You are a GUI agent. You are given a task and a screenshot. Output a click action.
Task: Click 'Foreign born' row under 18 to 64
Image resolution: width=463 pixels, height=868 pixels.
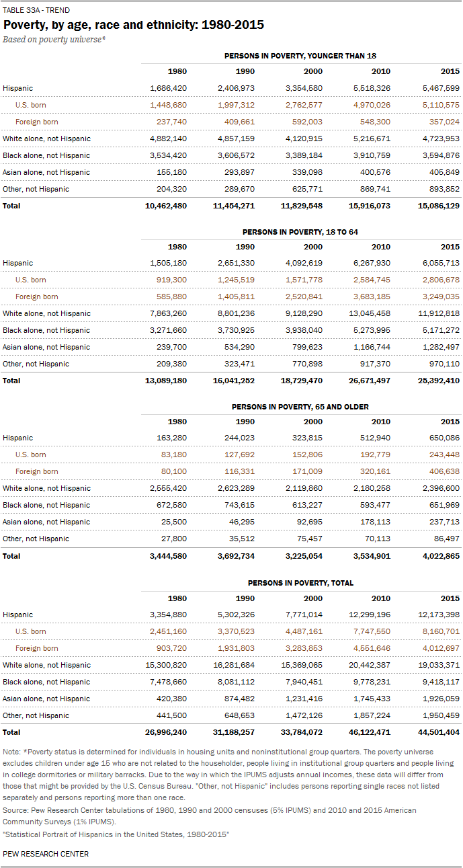pyautogui.click(x=232, y=297)
